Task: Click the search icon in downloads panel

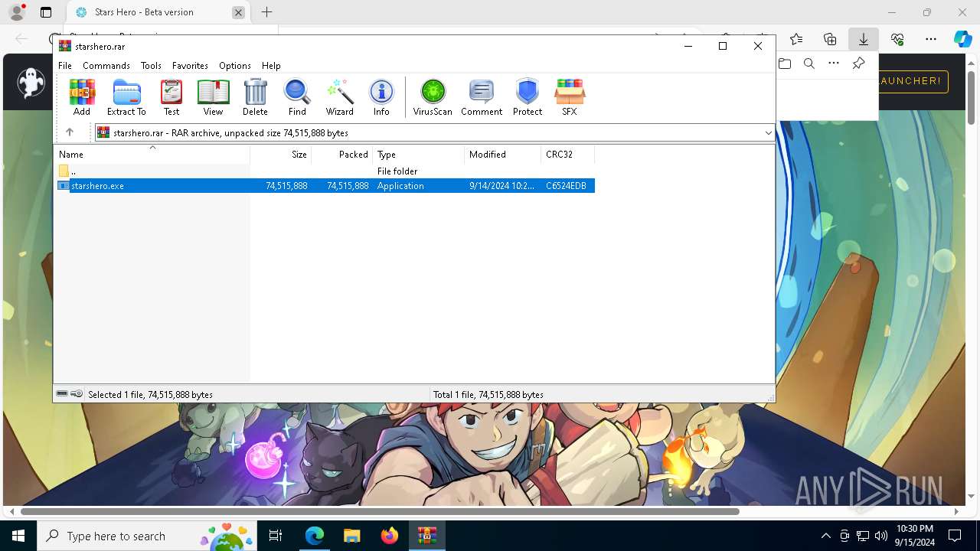Action: pyautogui.click(x=809, y=64)
